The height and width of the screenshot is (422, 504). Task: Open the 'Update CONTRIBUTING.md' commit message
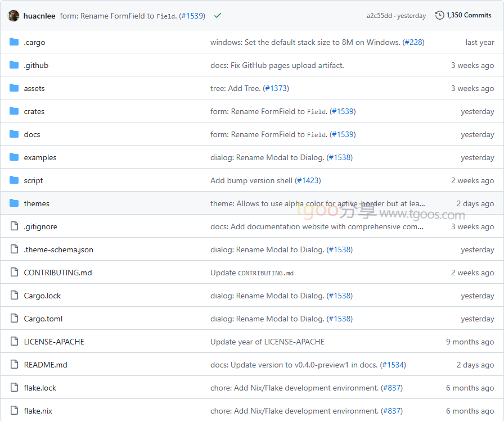pyautogui.click(x=252, y=273)
